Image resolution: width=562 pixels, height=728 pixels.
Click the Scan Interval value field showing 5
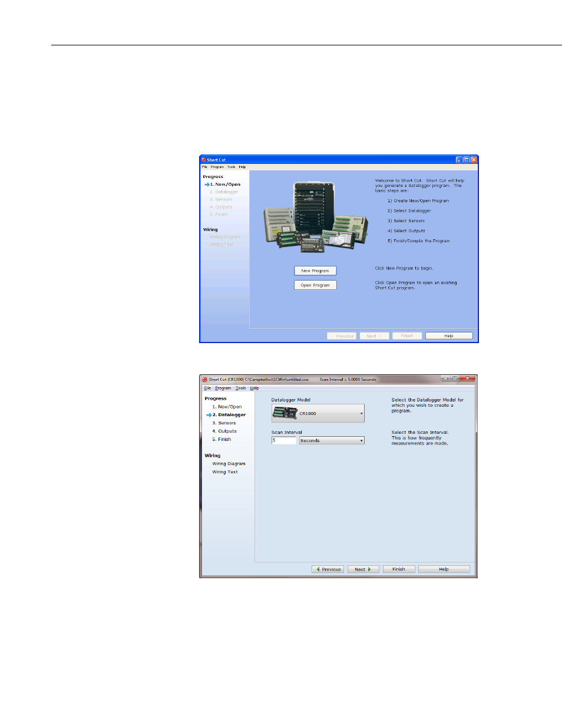click(x=283, y=440)
